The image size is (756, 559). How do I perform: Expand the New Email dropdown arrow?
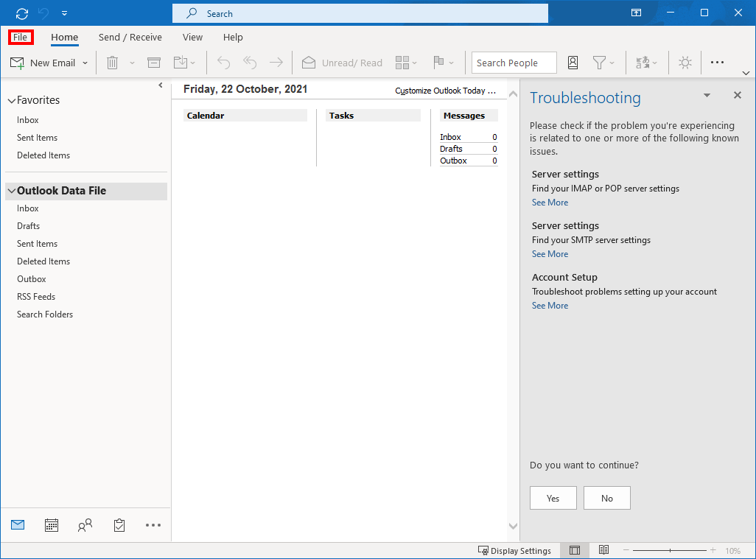pyautogui.click(x=85, y=63)
